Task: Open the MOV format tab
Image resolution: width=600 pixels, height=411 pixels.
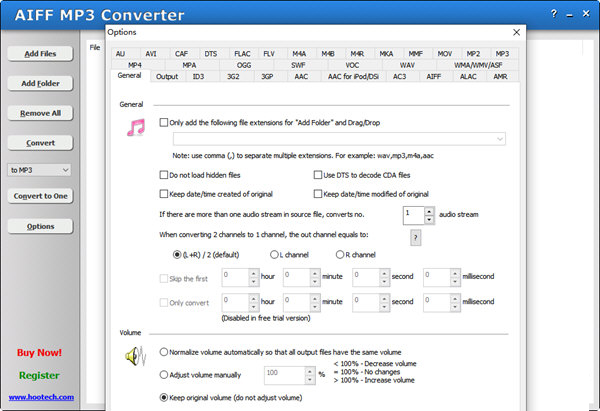Action: tap(445, 54)
